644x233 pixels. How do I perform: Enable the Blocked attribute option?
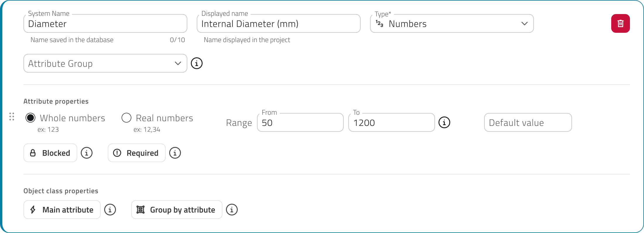click(50, 153)
